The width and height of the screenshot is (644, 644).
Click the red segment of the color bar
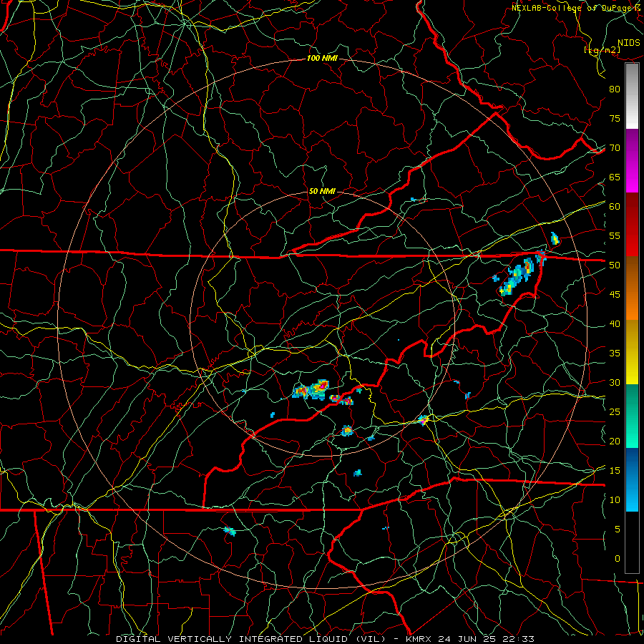click(x=632, y=225)
